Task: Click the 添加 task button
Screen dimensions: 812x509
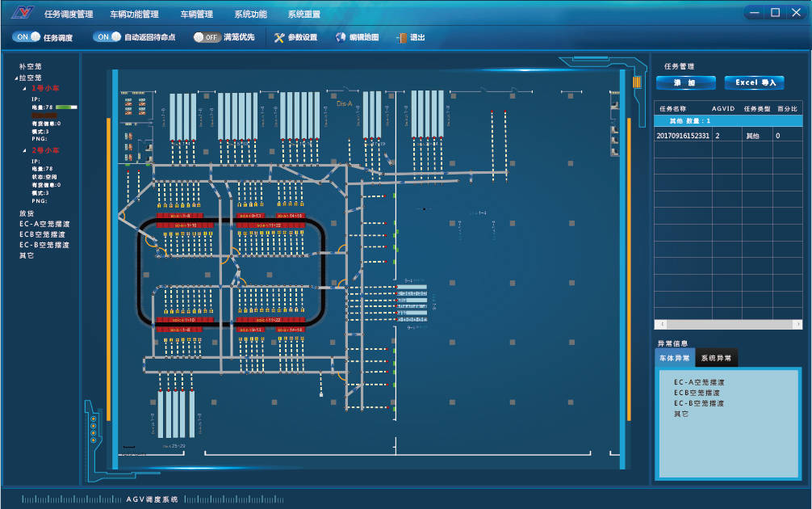Action: (685, 83)
